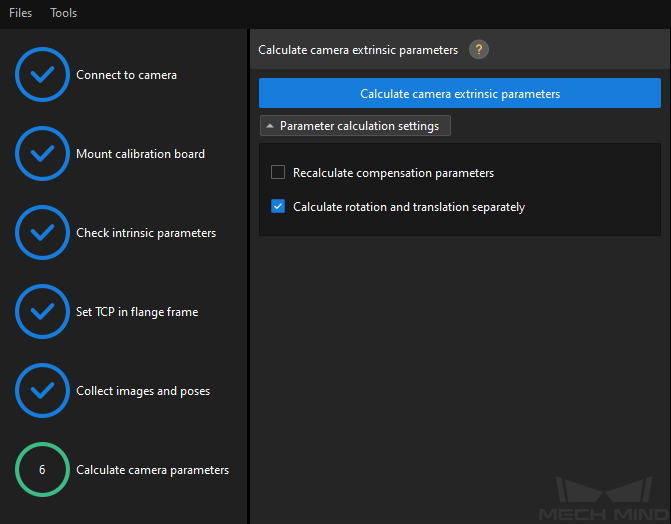Click the Check intrinsic parameters text
The image size is (671, 524).
(x=146, y=233)
